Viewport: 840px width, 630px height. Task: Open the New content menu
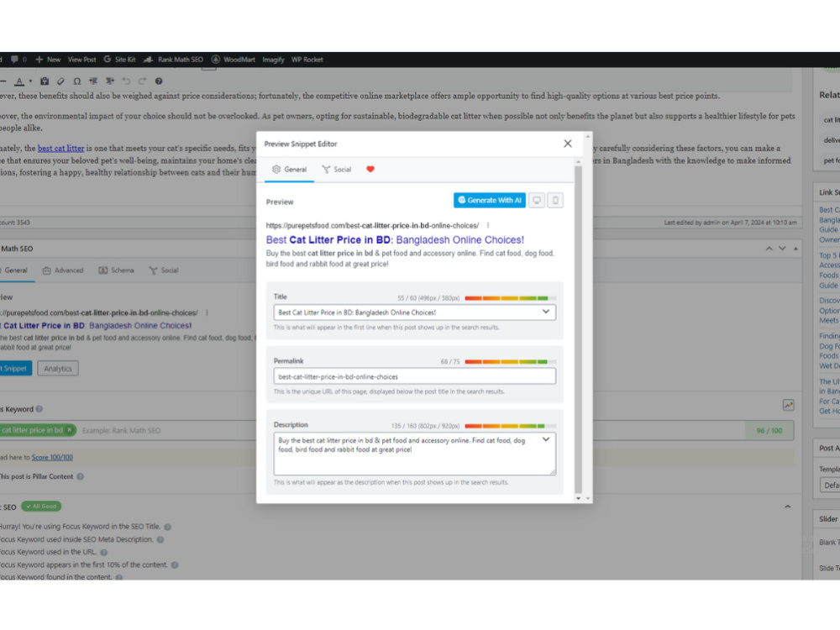click(48, 60)
